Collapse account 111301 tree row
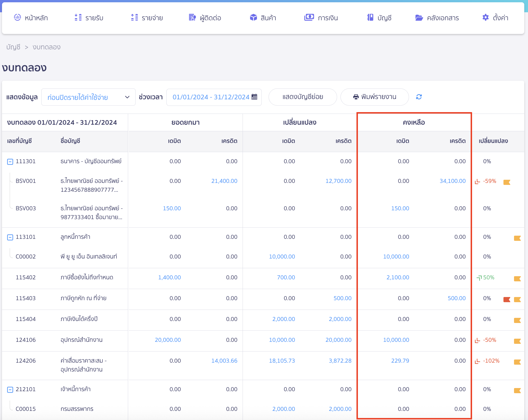The height and width of the screenshot is (420, 528). pyautogui.click(x=10, y=162)
